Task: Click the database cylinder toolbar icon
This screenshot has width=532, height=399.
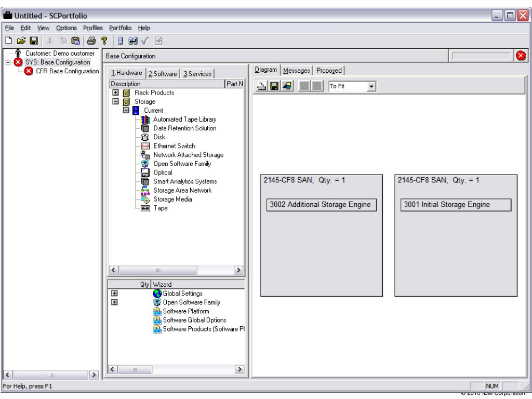Action: click(x=120, y=41)
